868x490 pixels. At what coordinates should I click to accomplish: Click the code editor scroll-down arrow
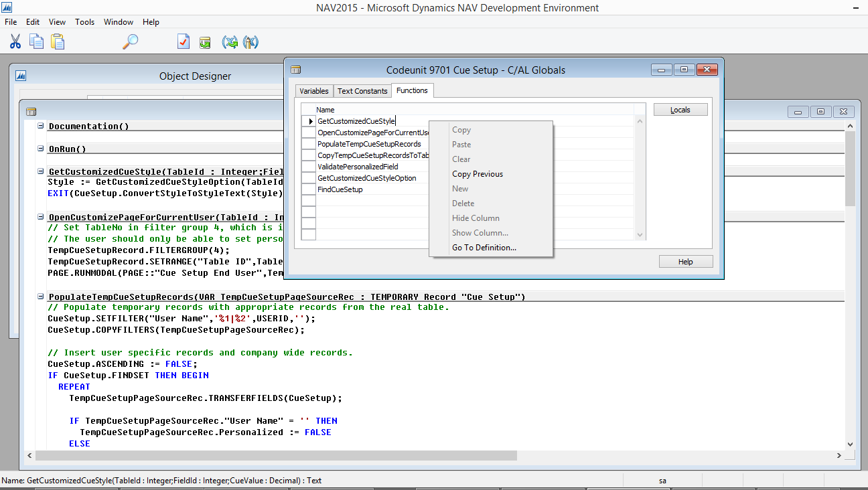[x=850, y=443]
